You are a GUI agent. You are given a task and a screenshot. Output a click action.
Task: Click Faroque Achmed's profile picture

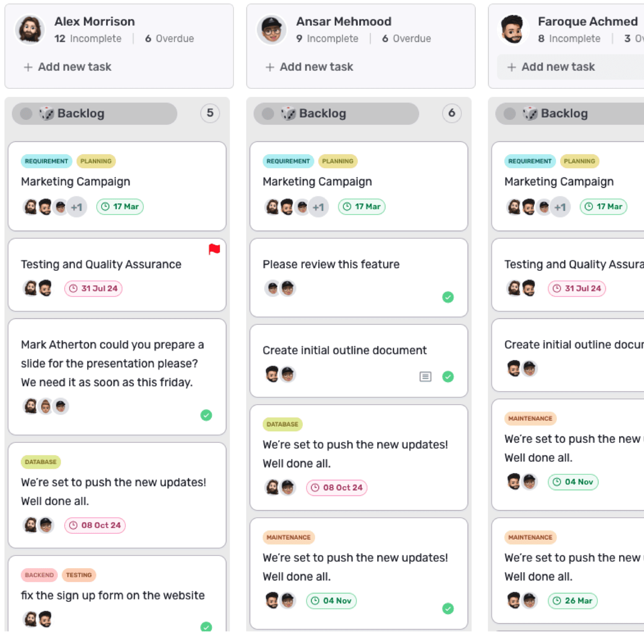point(513,29)
